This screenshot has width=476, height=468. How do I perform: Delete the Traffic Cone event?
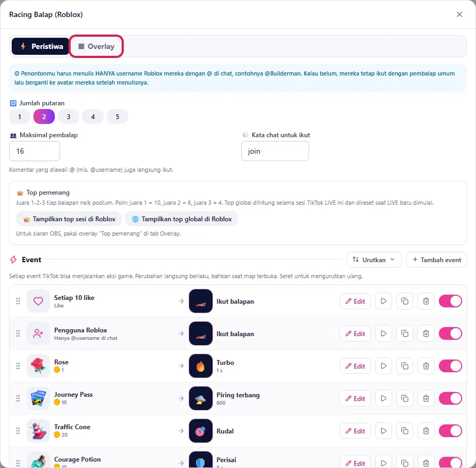coord(426,431)
